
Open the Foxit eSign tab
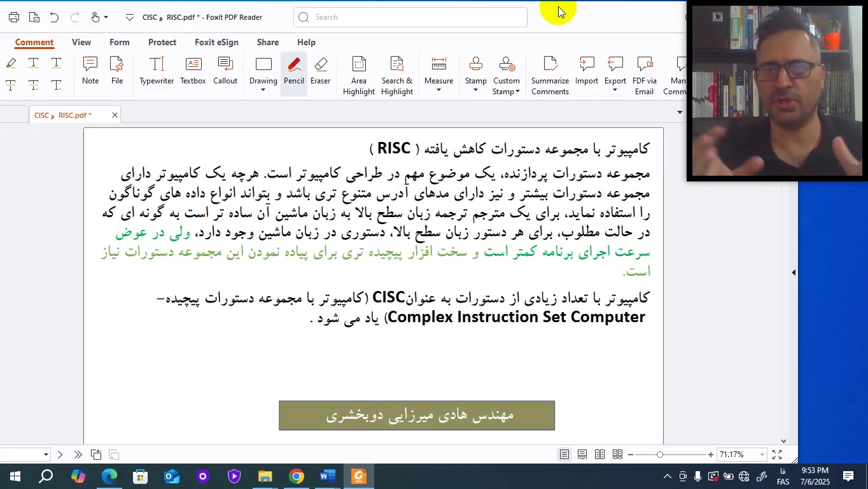216,42
